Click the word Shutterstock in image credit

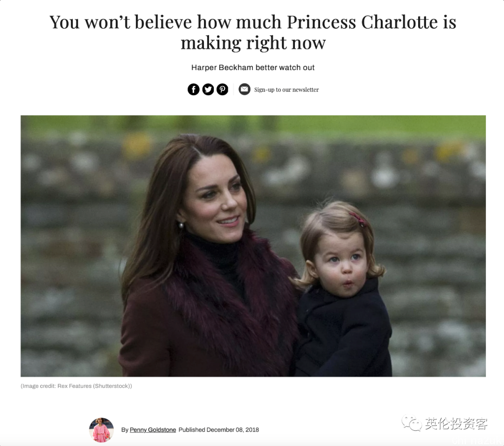[112, 386]
